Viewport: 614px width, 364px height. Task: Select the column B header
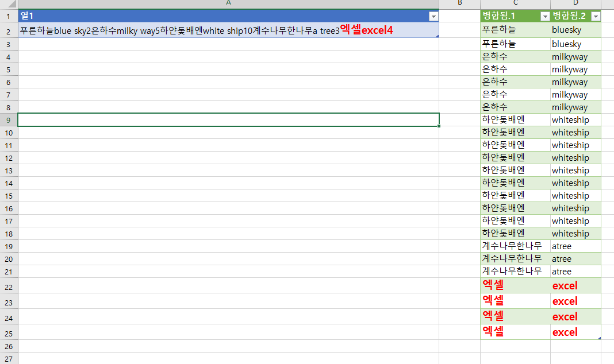(x=459, y=4)
